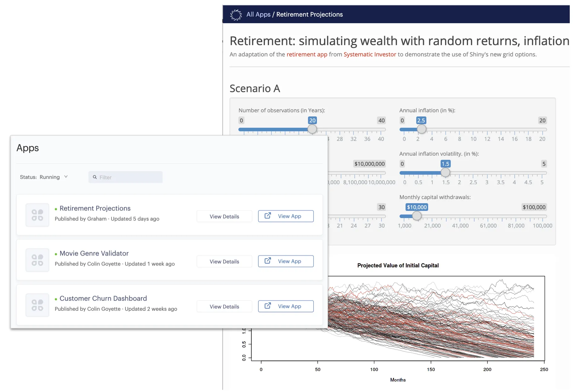Click external-link icon for Retirement Projections

pos(268,216)
